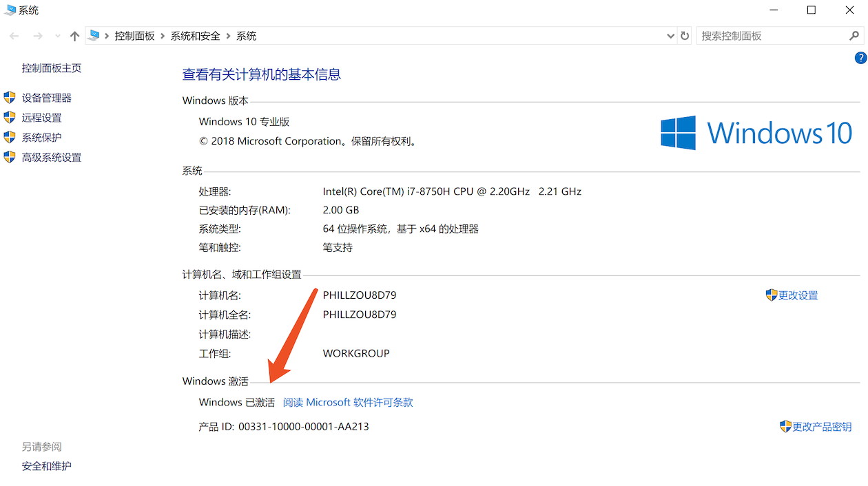This screenshot has height=486, width=868.
Task: Click shield icon beside 更改产品密钥
Action: (785, 426)
